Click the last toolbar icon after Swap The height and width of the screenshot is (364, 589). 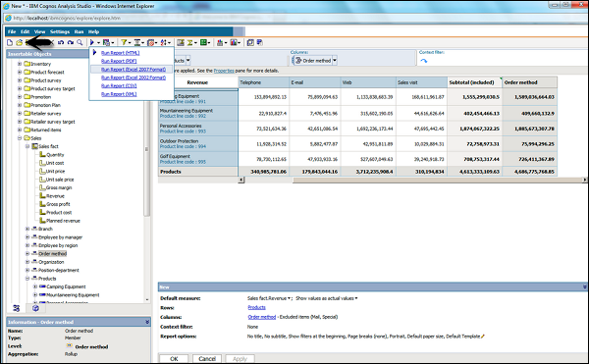click(259, 43)
